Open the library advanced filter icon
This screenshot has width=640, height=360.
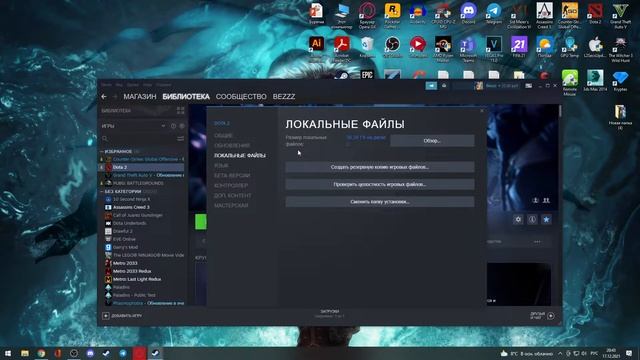[180, 139]
